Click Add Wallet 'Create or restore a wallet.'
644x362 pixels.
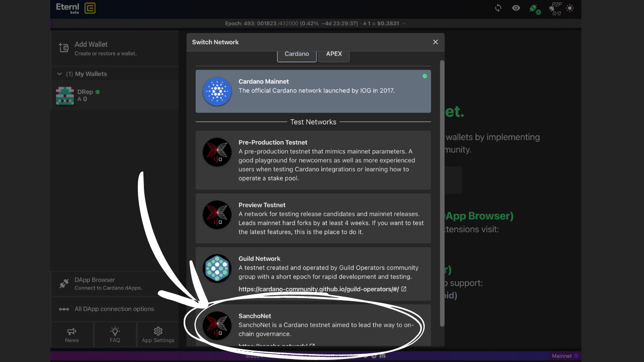115,48
